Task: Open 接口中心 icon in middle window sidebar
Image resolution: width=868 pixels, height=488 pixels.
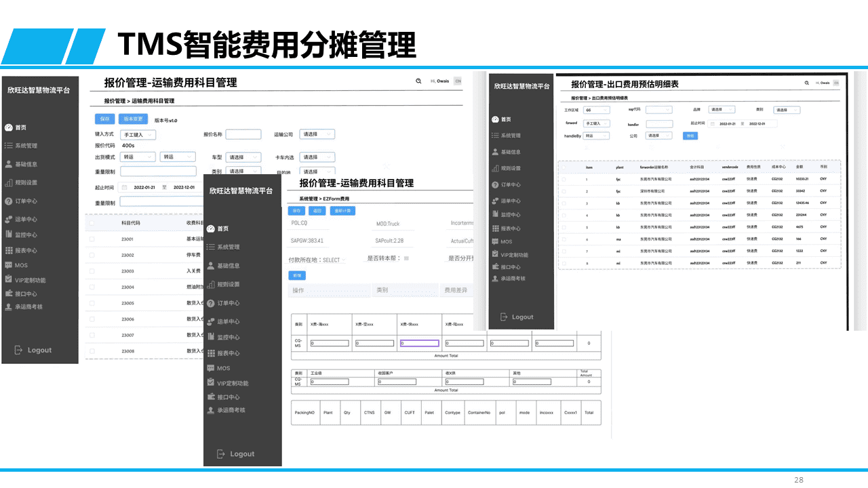Action: click(x=211, y=397)
